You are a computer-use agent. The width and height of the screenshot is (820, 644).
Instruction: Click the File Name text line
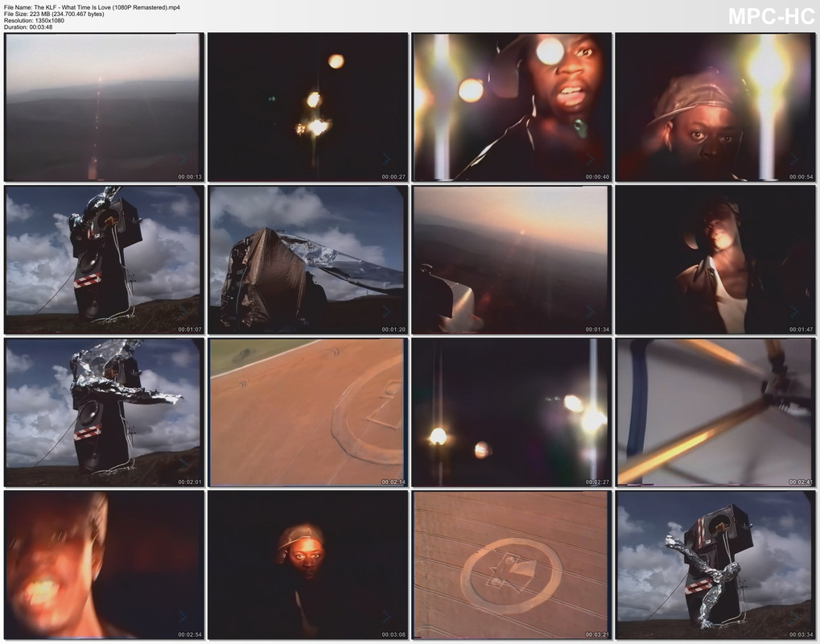pyautogui.click(x=92, y=7)
